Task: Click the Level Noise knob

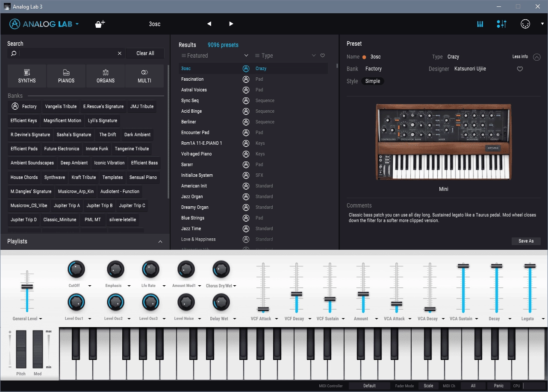Action: pos(186,302)
